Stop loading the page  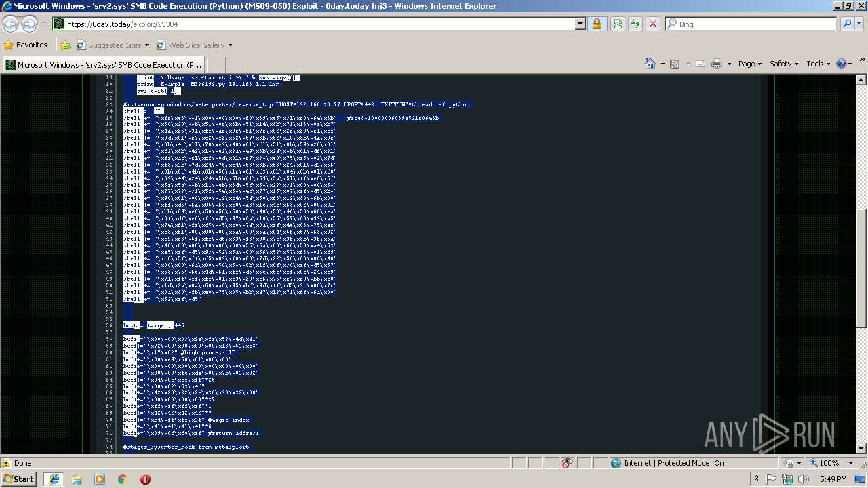pos(653,24)
